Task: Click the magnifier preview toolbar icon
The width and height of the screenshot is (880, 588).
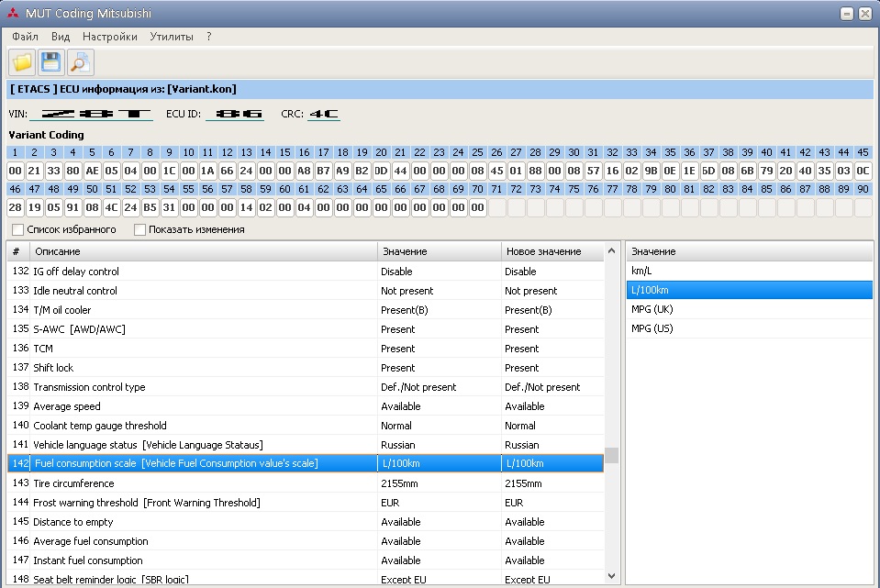Action: tap(80, 62)
